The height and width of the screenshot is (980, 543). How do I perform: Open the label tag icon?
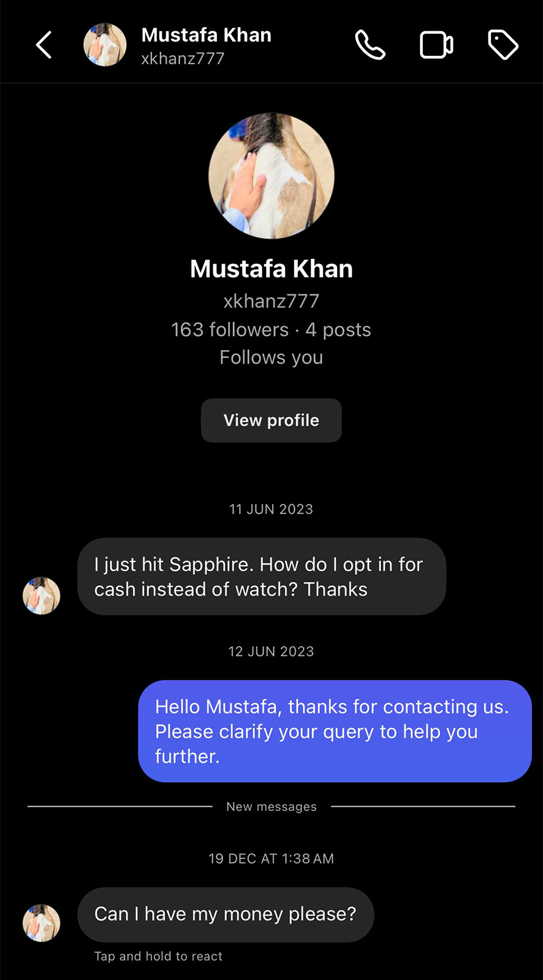[503, 45]
